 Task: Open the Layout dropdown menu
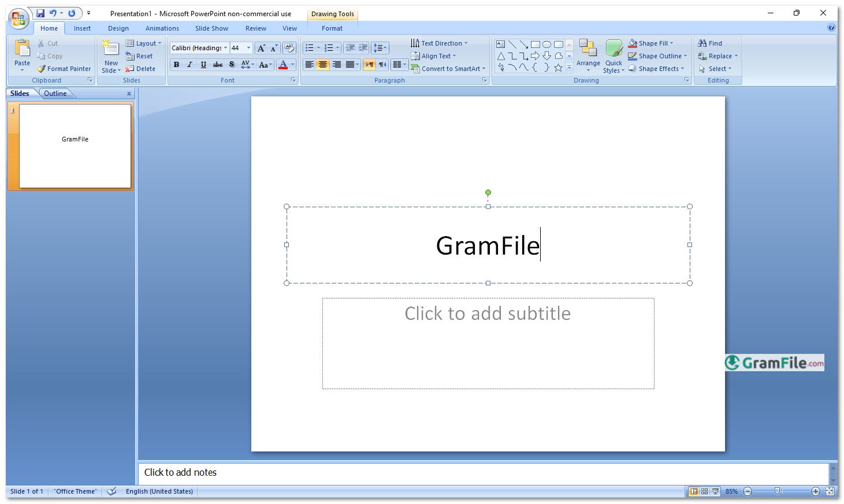coord(144,43)
